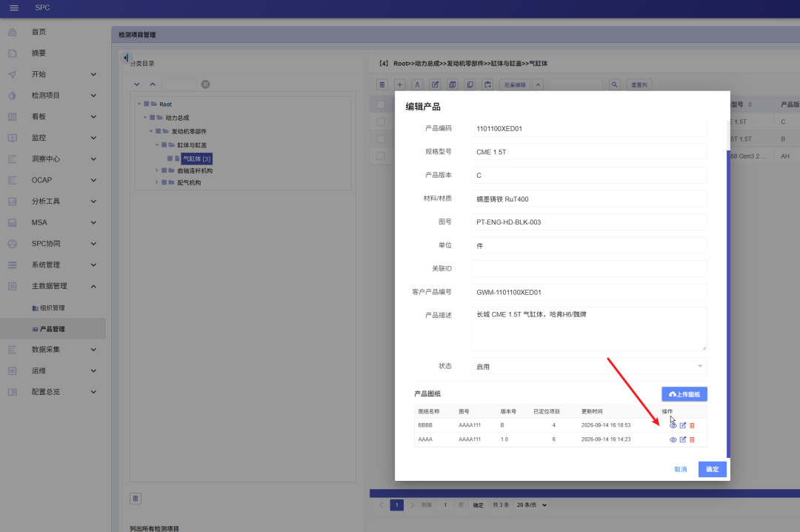The width and height of the screenshot is (800, 532).
Task: Click the tree search input box
Action: coord(179,84)
